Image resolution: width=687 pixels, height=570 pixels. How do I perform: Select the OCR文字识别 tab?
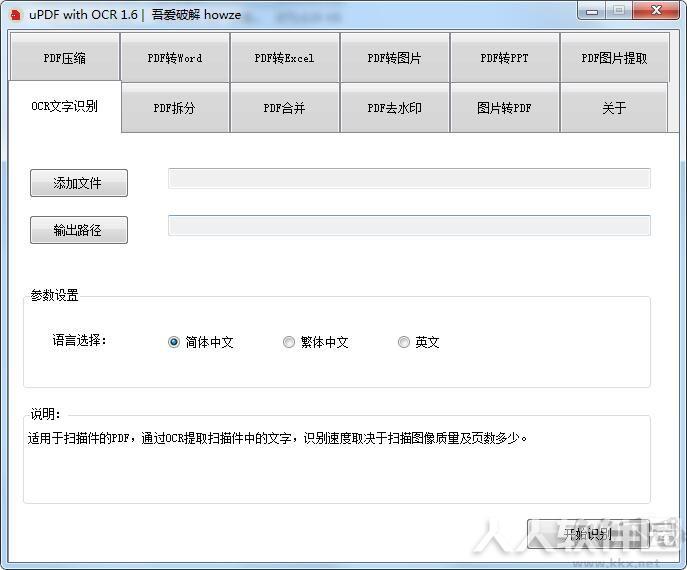(x=64, y=106)
